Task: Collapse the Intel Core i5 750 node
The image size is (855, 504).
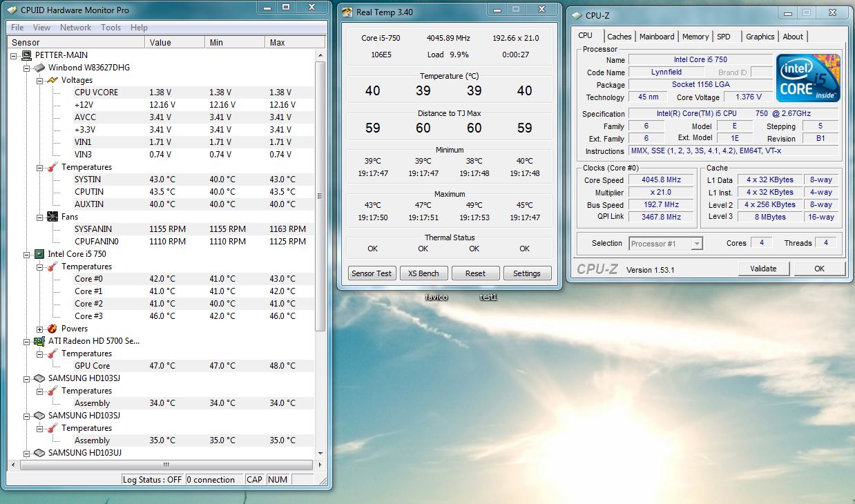Action: (x=27, y=254)
